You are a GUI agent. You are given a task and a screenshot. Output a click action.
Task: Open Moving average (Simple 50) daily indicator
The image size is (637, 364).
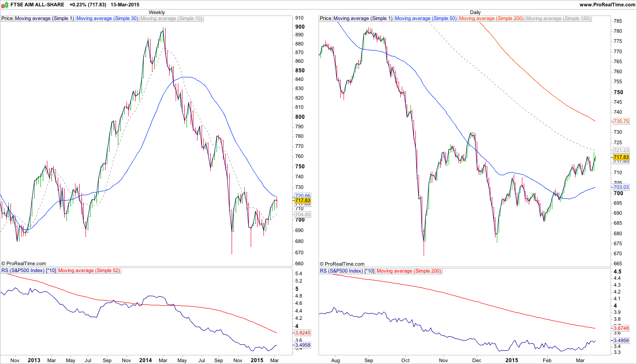pos(425,19)
